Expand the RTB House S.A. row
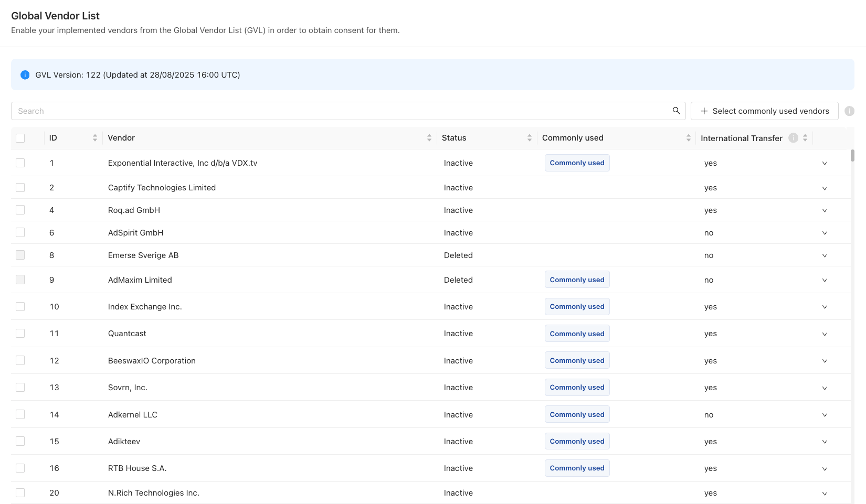This screenshot has width=866, height=504. pyautogui.click(x=825, y=468)
